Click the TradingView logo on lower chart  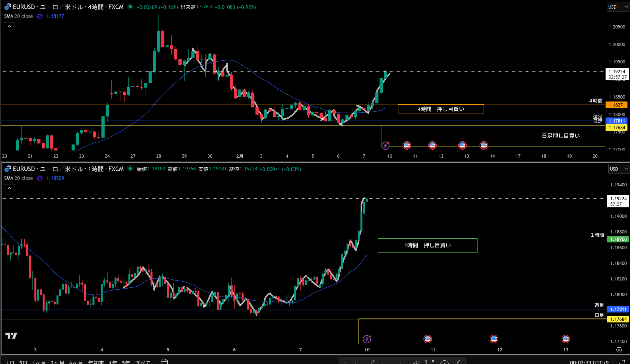click(x=11, y=335)
